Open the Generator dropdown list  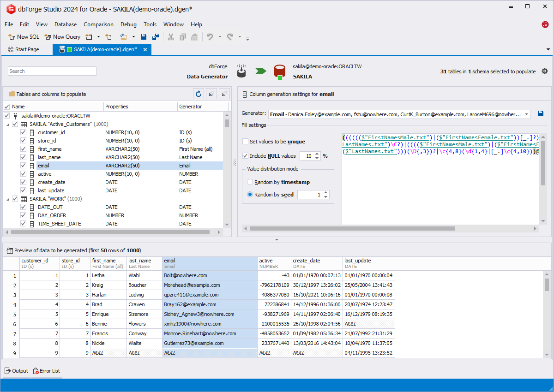tap(527, 114)
